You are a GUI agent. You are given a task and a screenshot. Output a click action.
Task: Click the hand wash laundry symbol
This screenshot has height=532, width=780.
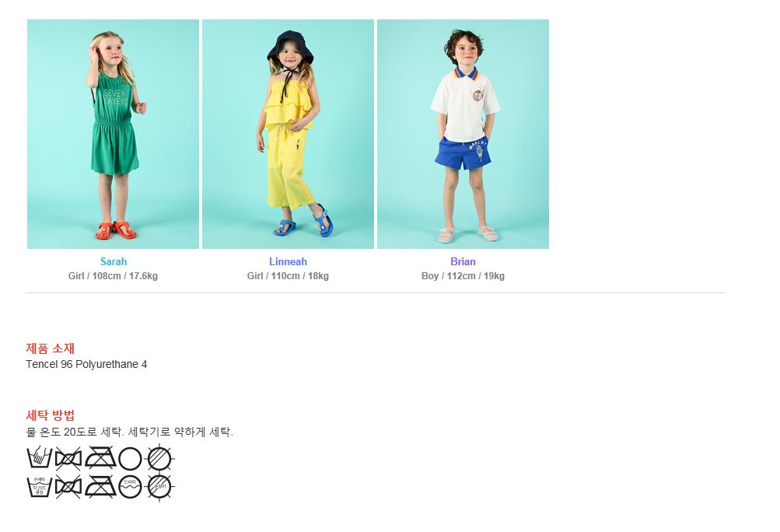pos(40,458)
